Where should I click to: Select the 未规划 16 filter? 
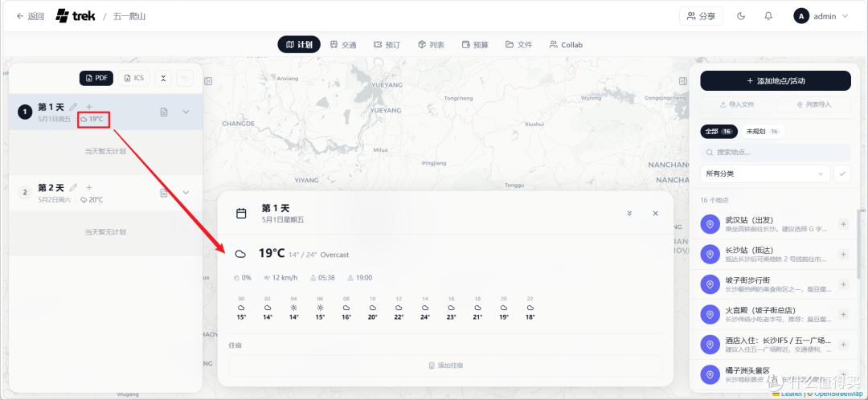[x=762, y=132]
